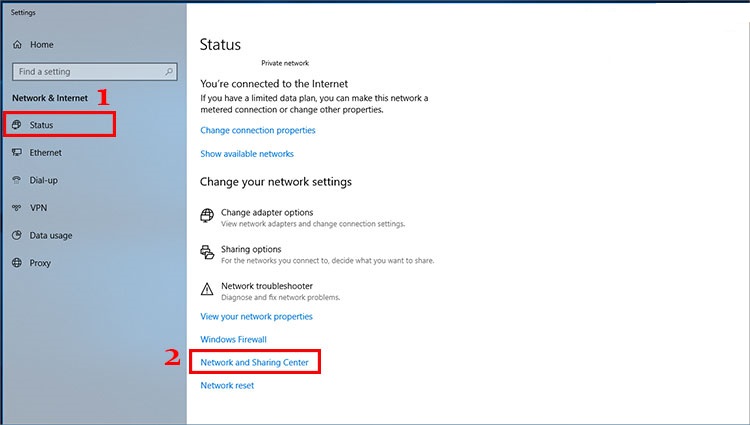Click the Dial-up phone icon

click(x=17, y=180)
